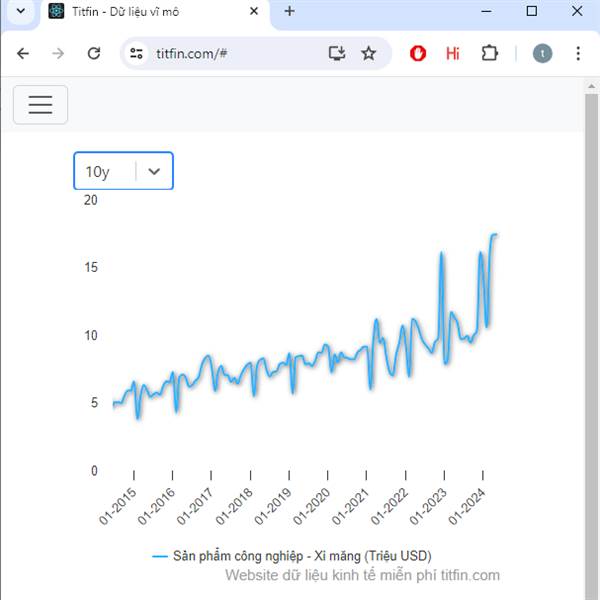Click the chevron in range selector
This screenshot has height=600, width=600.
[x=154, y=171]
